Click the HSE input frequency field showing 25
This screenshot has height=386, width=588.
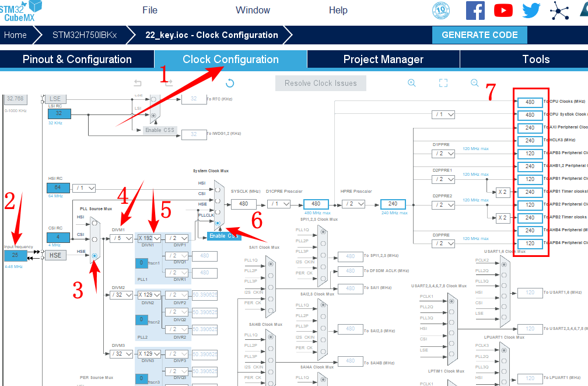point(15,256)
